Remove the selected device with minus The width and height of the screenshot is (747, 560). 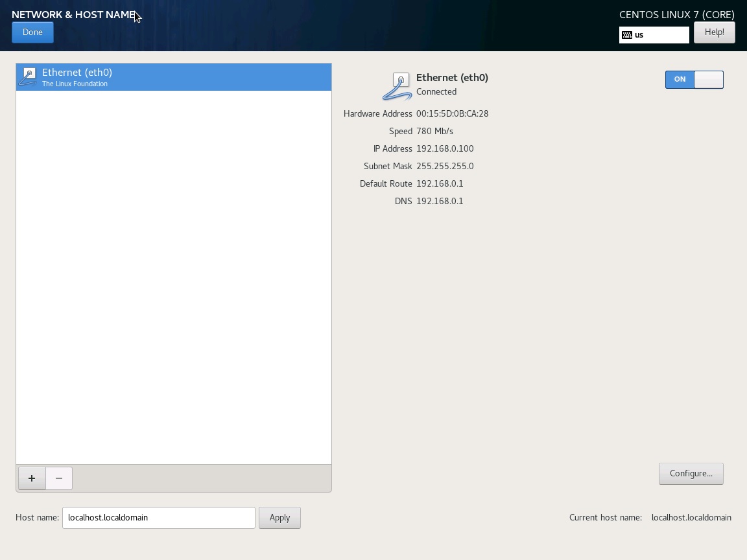coord(59,478)
